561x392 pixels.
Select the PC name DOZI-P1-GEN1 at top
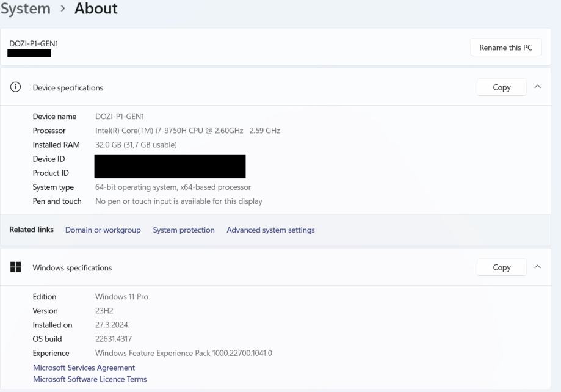pos(34,44)
